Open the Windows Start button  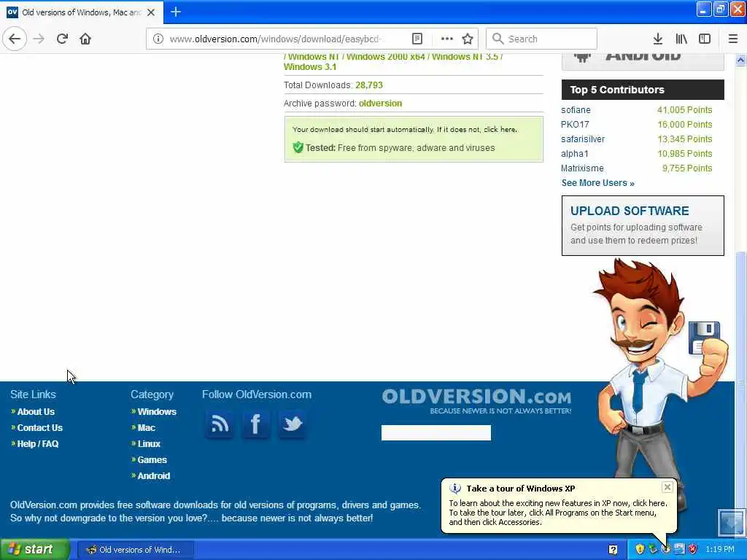[x=35, y=549]
